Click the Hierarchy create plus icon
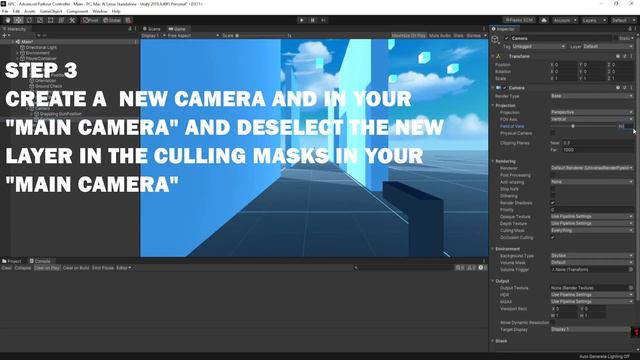Image resolution: width=640 pixels, height=360 pixels. point(5,36)
